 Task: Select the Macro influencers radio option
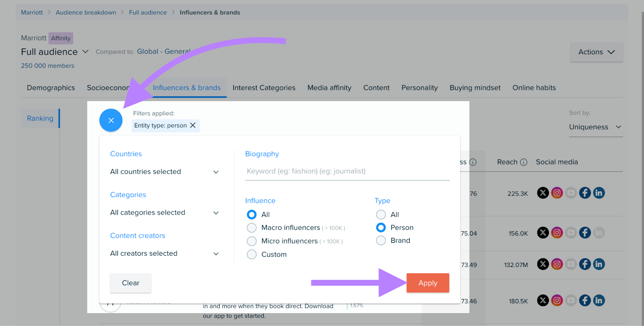(x=252, y=228)
